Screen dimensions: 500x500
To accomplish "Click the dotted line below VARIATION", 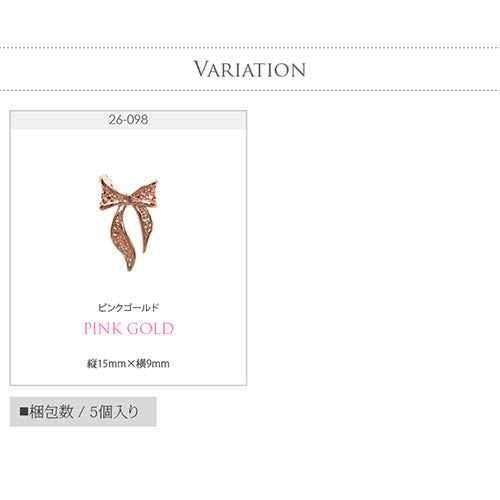I will click(x=250, y=90).
